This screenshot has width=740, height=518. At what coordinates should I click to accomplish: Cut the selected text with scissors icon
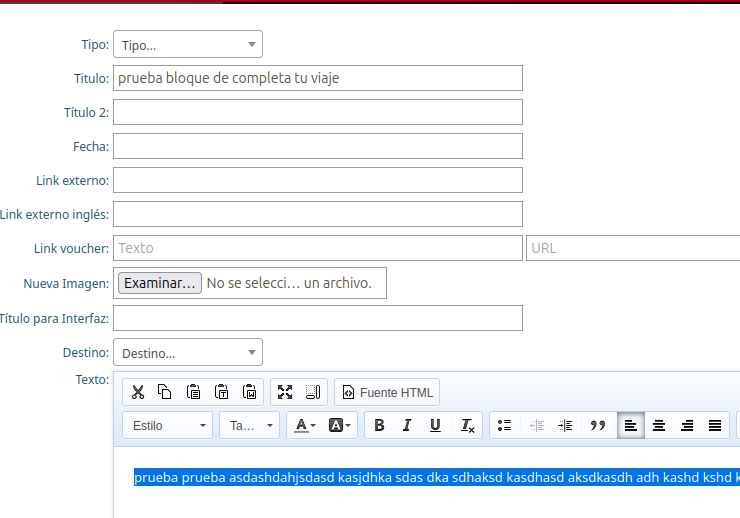(138, 392)
